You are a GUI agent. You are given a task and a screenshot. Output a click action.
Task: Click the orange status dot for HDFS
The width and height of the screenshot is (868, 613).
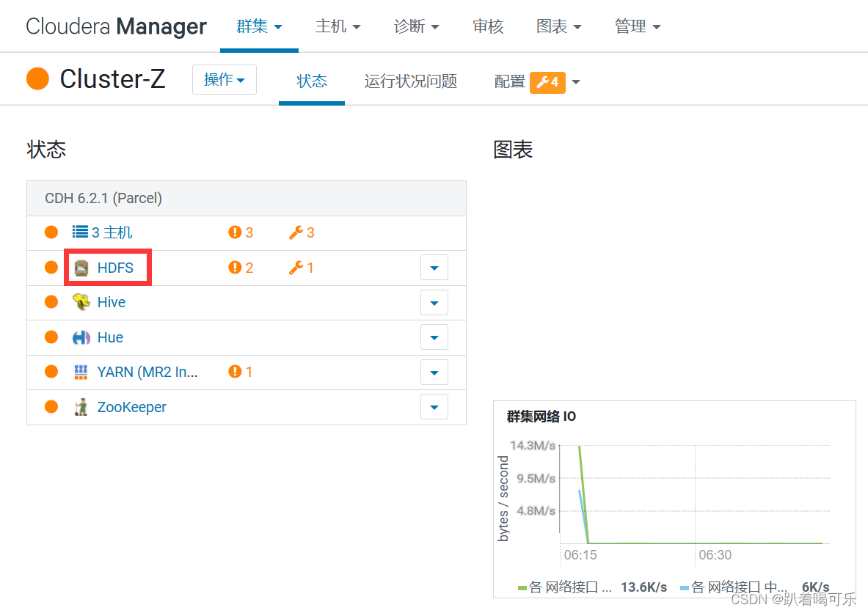(x=51, y=268)
